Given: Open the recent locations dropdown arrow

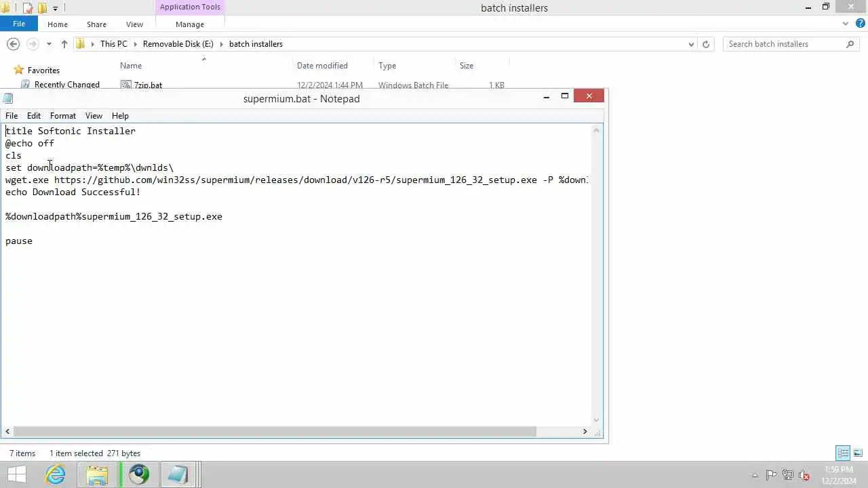Looking at the screenshot, I should (x=49, y=44).
